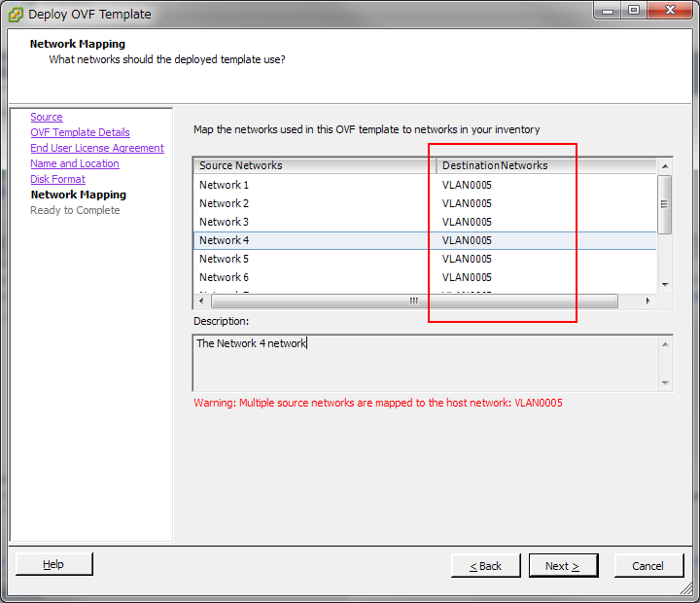Viewport: 700px width, 603px height.
Task: Return to the Disk Format step
Action: (x=57, y=179)
